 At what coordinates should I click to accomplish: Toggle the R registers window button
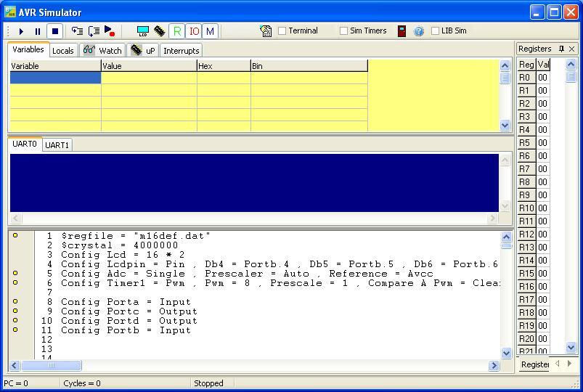tap(177, 31)
